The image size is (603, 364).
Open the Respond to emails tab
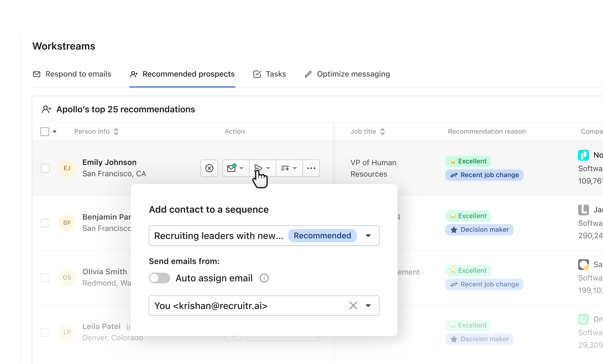pyautogui.click(x=72, y=74)
